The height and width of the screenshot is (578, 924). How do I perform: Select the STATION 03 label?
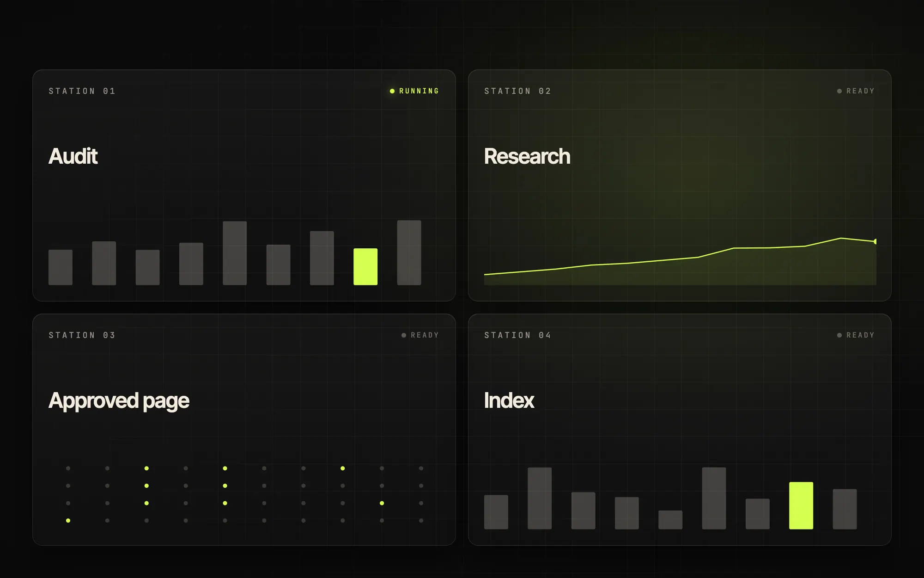[x=82, y=335]
